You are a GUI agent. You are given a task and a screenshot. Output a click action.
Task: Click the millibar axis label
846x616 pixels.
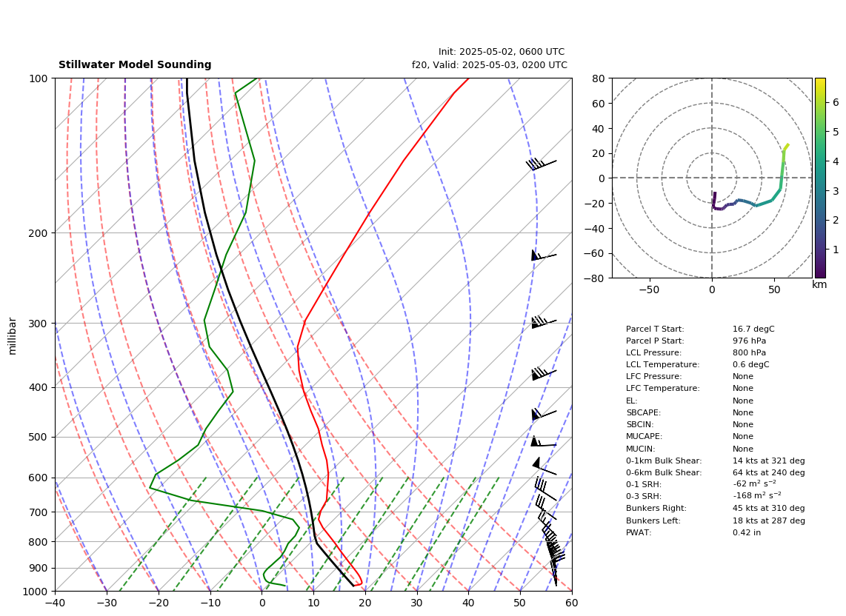(x=13, y=336)
